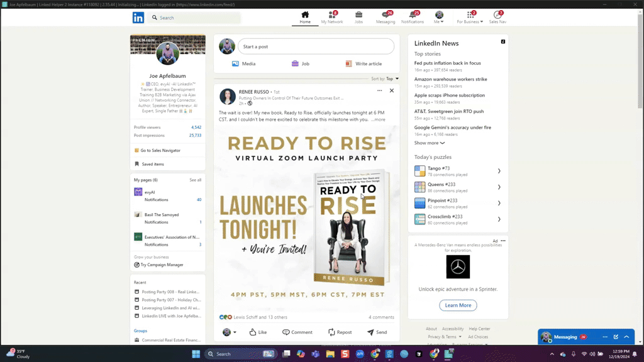Comment on the Ready to Rise post
The width and height of the screenshot is (644, 362).
pos(297,332)
